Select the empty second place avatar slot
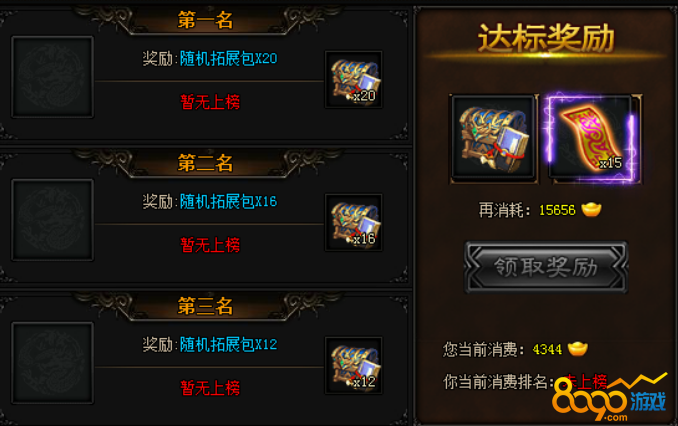The height and width of the screenshot is (426, 678). pyautogui.click(x=52, y=220)
